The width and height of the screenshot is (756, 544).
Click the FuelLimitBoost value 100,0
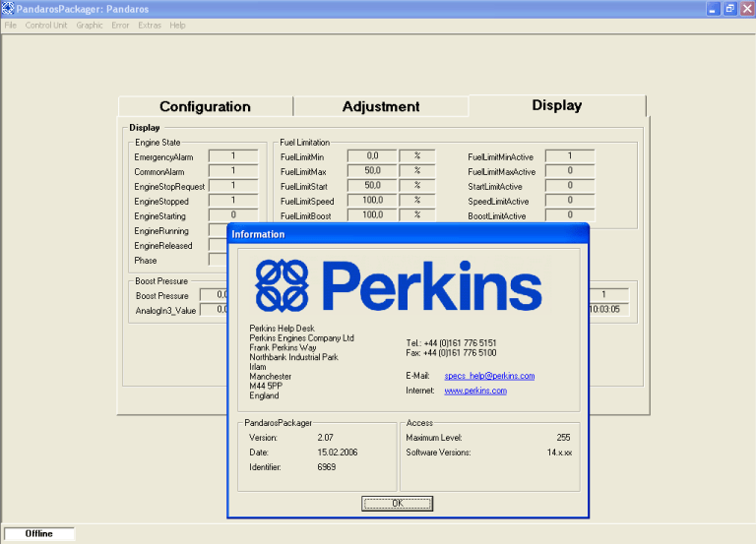pyautogui.click(x=372, y=214)
